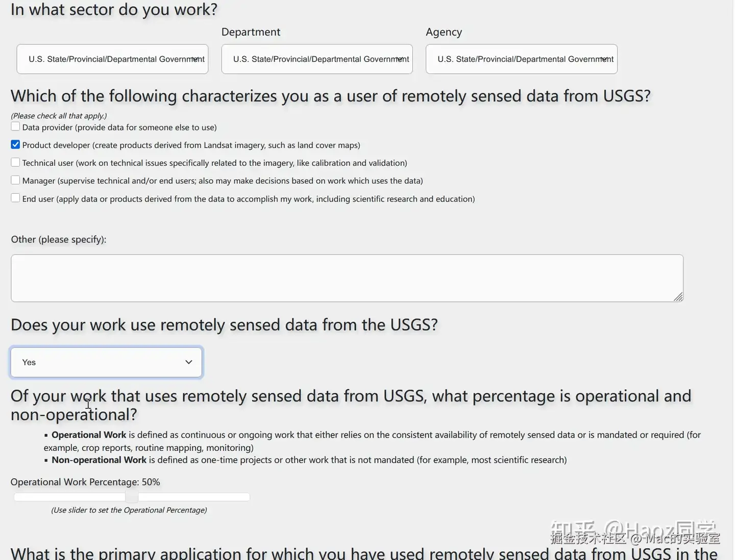735x560 pixels.
Task: Click the "Operational Work Percentage: 50%" label
Action: click(85, 482)
